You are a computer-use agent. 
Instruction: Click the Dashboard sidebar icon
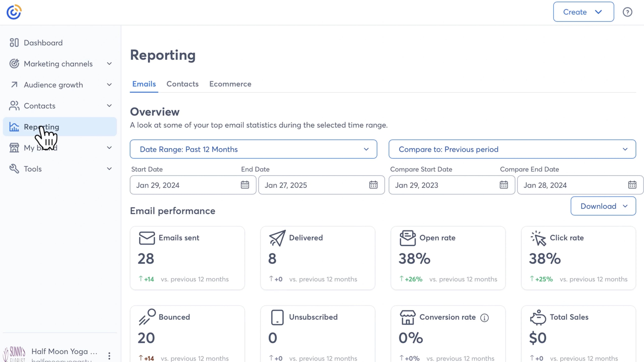tap(14, 42)
